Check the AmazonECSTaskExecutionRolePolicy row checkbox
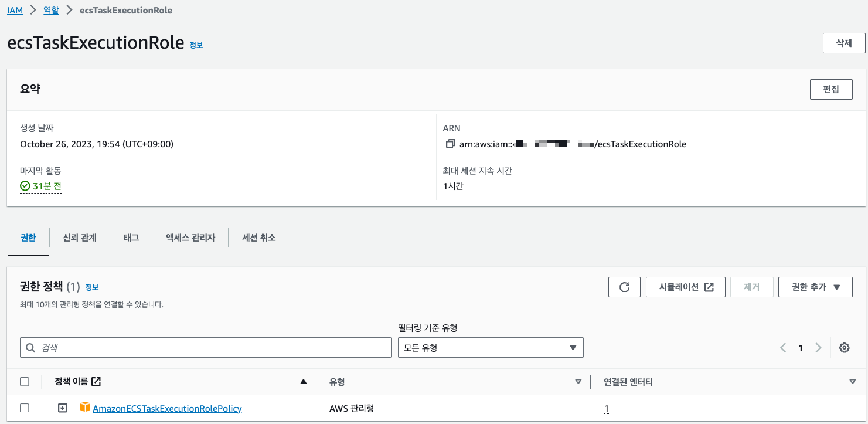The image size is (868, 424). 25,408
